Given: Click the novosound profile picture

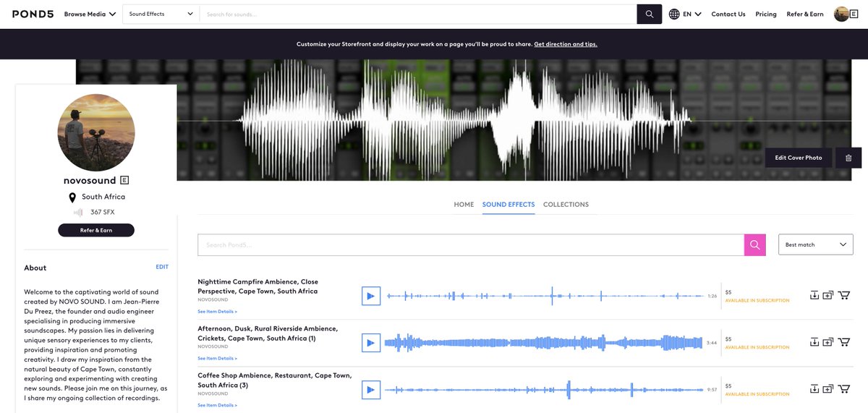Looking at the screenshot, I should tap(96, 132).
